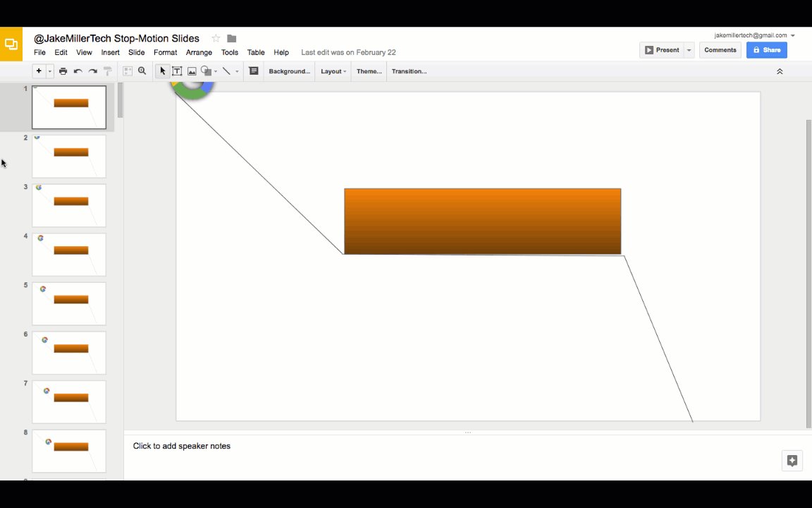This screenshot has height=508, width=812.
Task: Click the Insert comment icon
Action: pos(253,71)
